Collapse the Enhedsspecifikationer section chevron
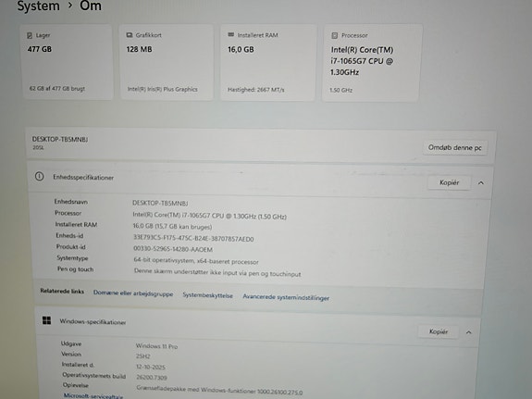Screen dimensions: 532x399 pyautogui.click(x=481, y=183)
